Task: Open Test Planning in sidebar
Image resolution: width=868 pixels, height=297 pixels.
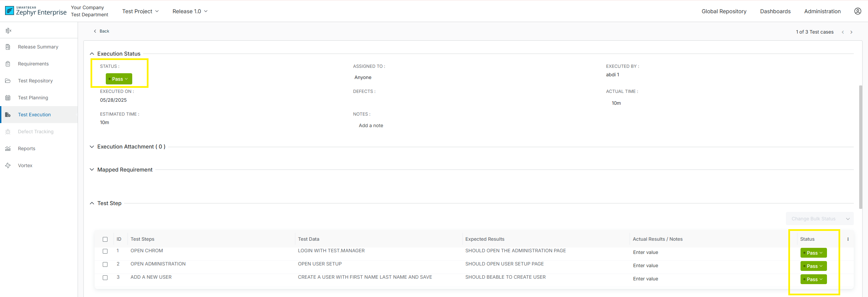Action: pyautogui.click(x=33, y=98)
